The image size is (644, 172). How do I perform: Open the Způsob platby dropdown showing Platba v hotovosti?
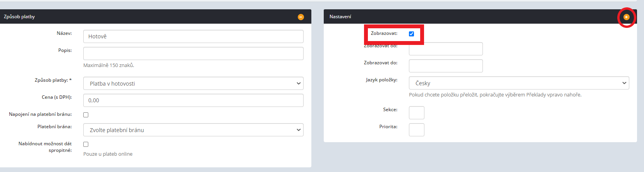click(193, 83)
